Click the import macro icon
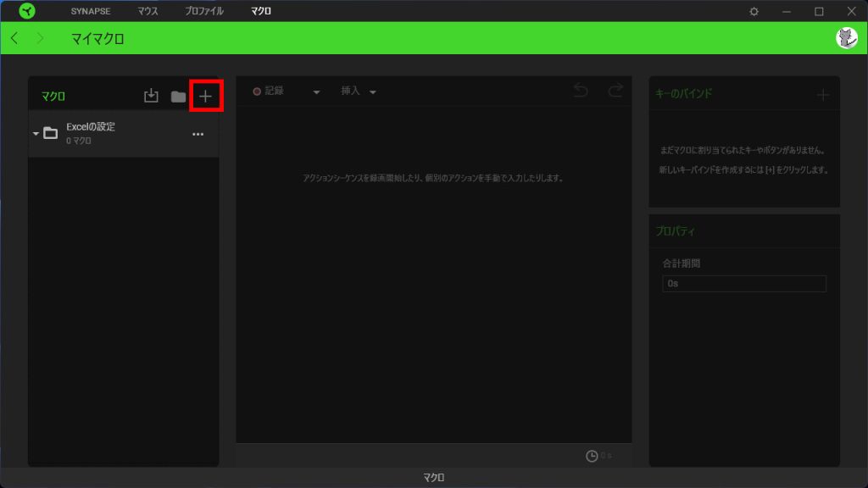Image resolution: width=868 pixels, height=488 pixels. pyautogui.click(x=151, y=96)
